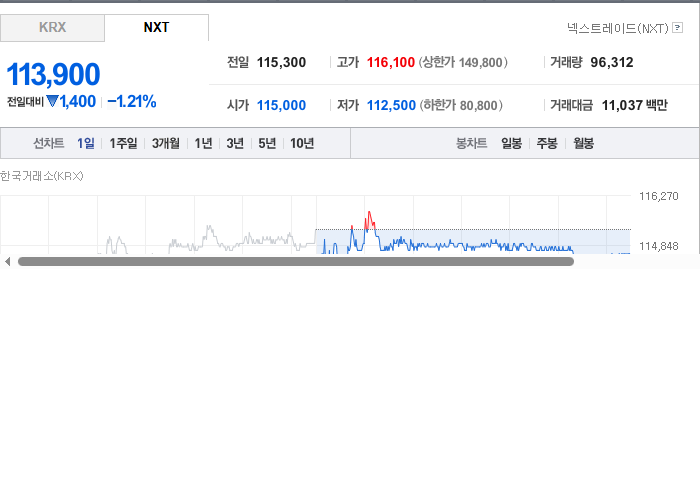700x490 pixels.
Task: Click the previous close value 115,300
Action: (281, 62)
